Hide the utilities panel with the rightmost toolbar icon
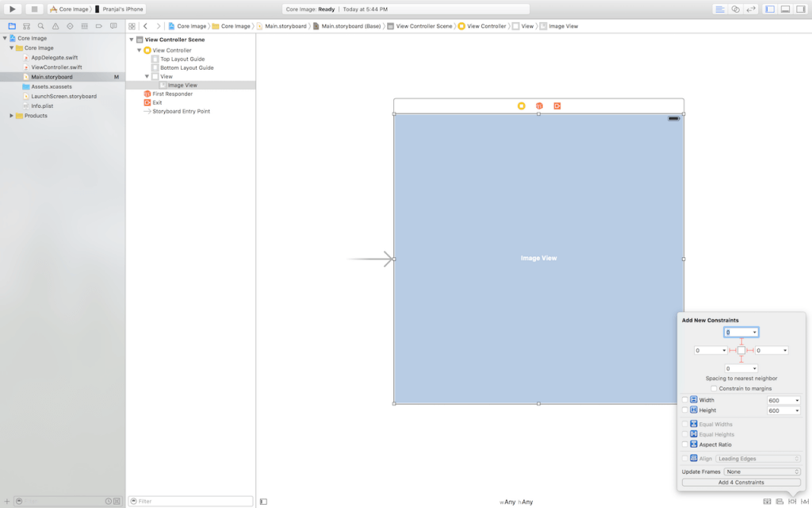Viewport: 812px width, 508px height. (x=802, y=7)
